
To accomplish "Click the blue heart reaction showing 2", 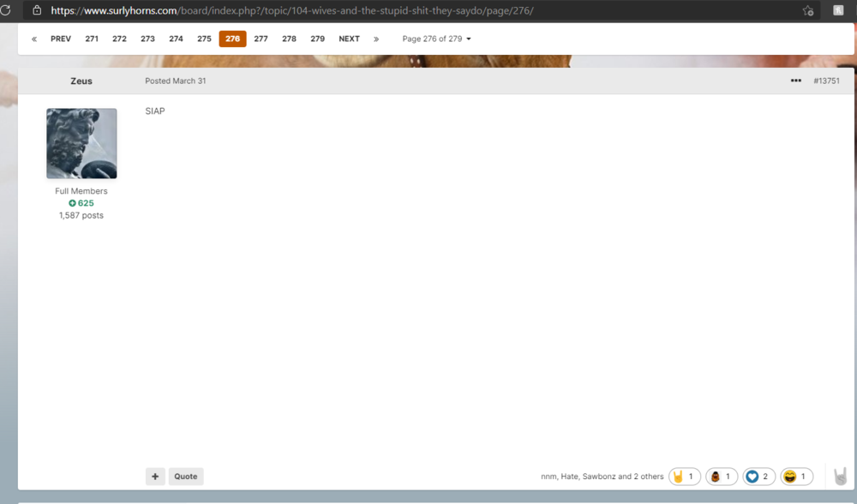I will coord(758,476).
